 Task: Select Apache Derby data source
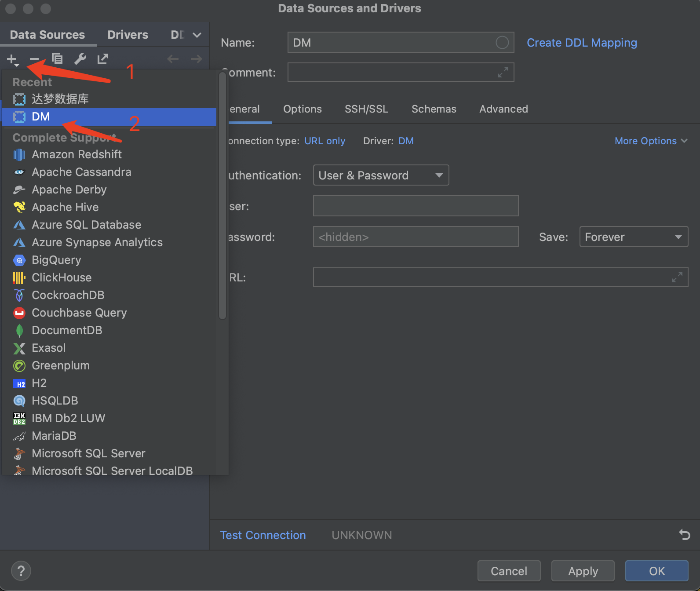109,190
